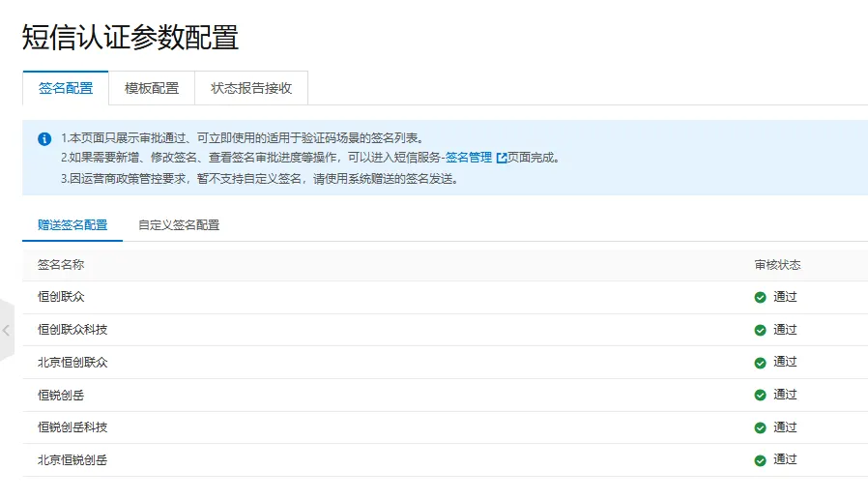868x500 pixels.
Task: Click the 通过 status in 恒锐创岳科技 row
Action: click(785, 426)
